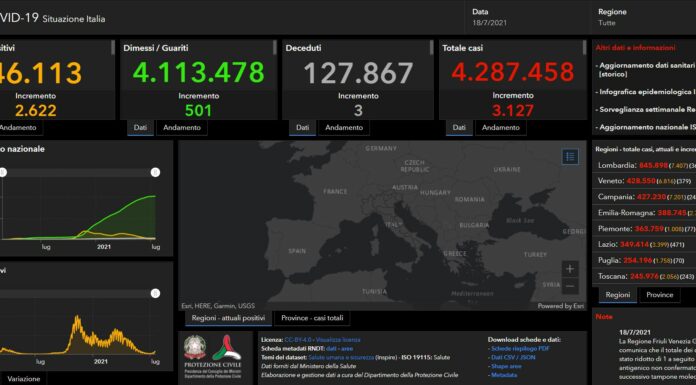
Task: Open the Variazione tab below the chart
Action: pos(24,379)
